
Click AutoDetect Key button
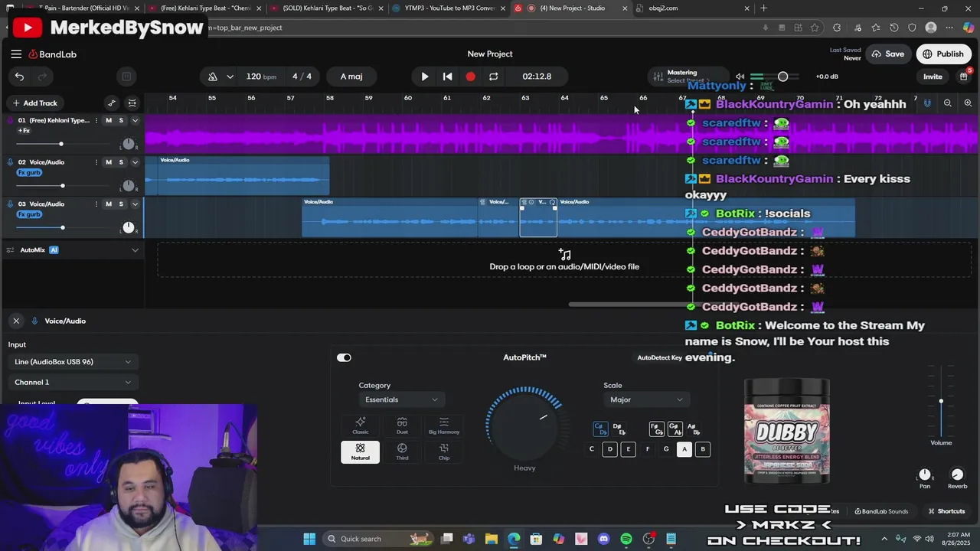[660, 357]
